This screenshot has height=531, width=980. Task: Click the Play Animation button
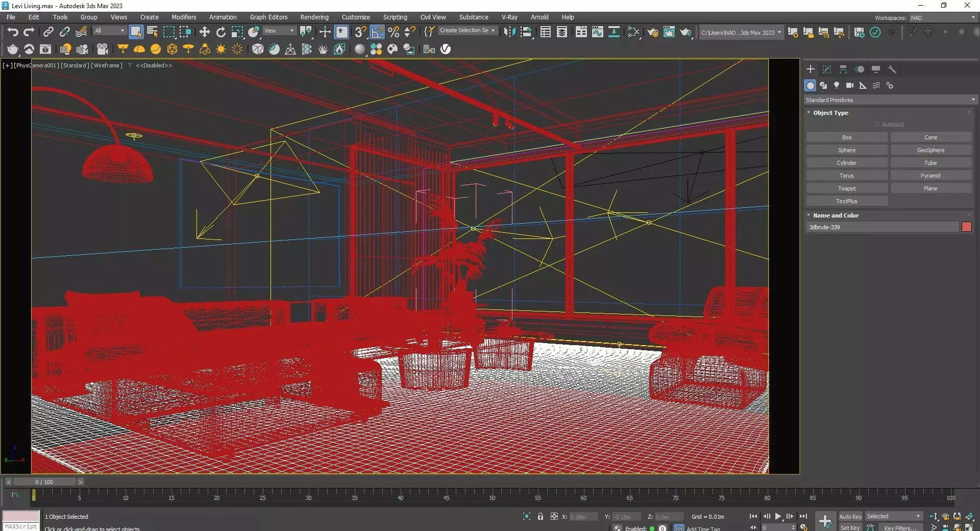click(778, 517)
